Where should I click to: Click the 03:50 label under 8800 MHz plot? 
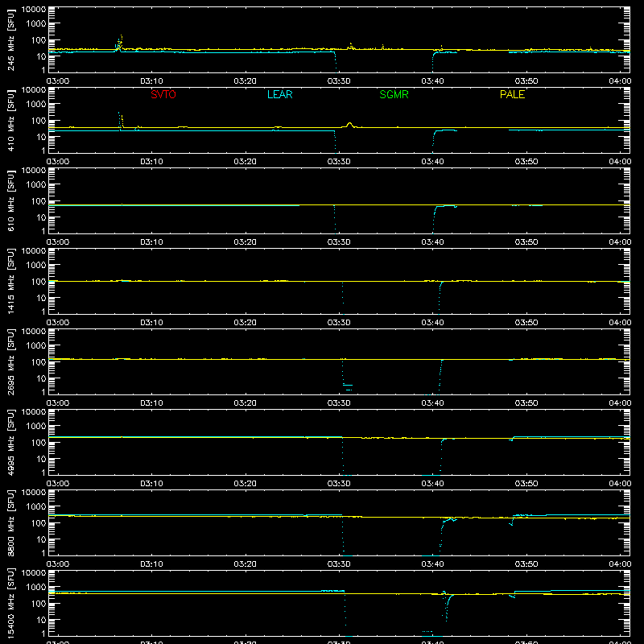click(526, 564)
